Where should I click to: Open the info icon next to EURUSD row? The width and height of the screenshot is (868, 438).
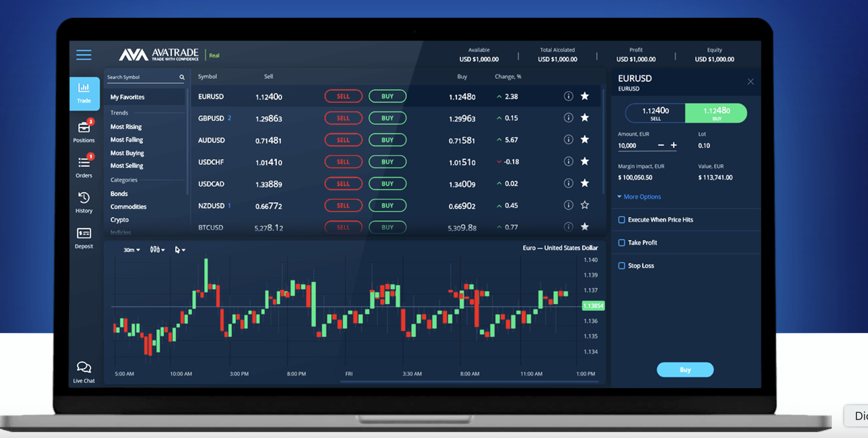pos(568,96)
